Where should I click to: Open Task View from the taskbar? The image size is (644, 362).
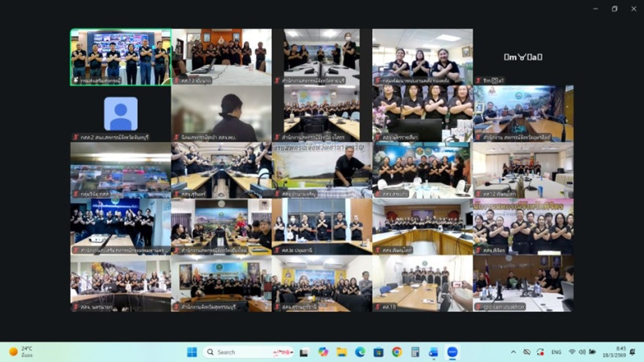(x=304, y=352)
